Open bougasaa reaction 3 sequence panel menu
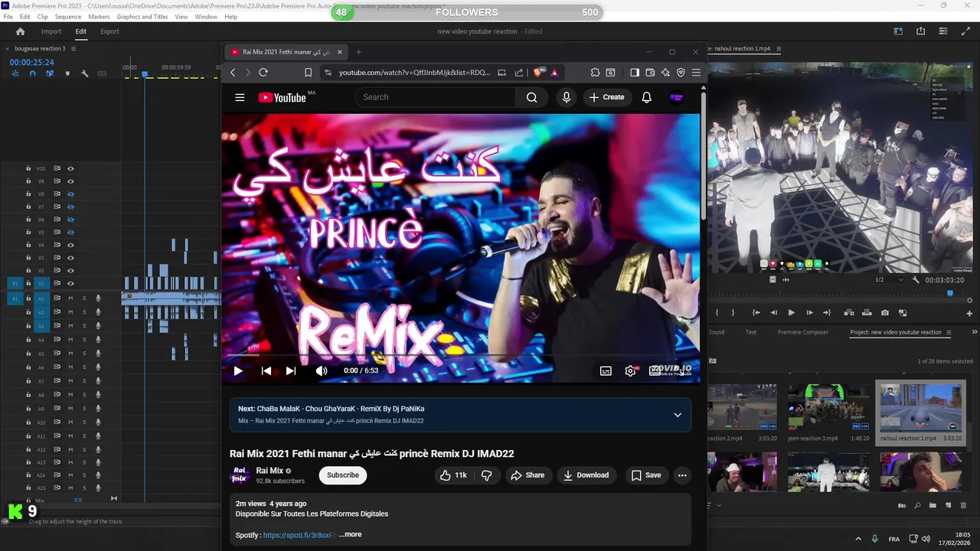 point(73,48)
